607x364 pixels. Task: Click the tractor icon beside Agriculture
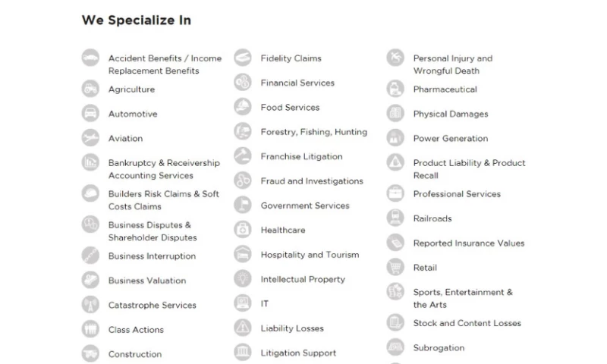(x=90, y=89)
